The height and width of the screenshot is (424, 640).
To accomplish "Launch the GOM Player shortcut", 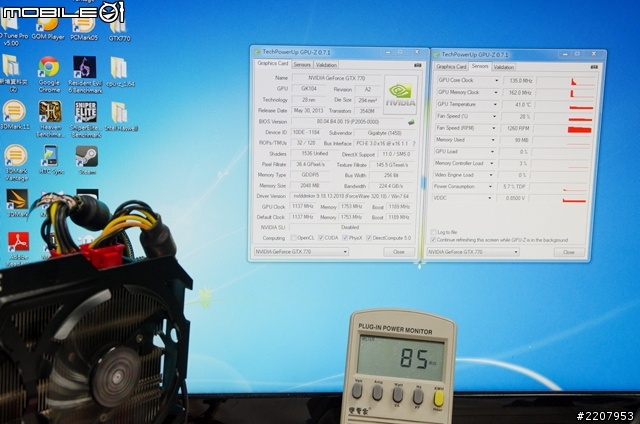I will (x=48, y=27).
